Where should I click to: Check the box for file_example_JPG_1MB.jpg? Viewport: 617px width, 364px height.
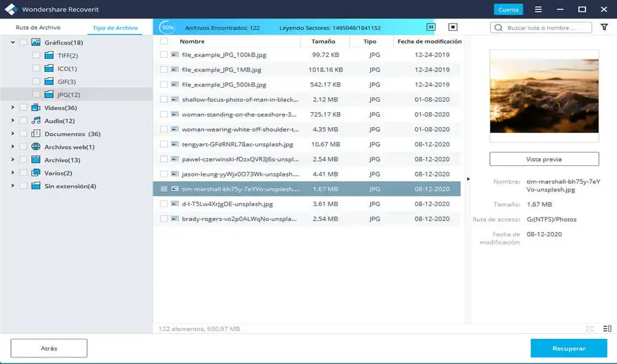164,70
